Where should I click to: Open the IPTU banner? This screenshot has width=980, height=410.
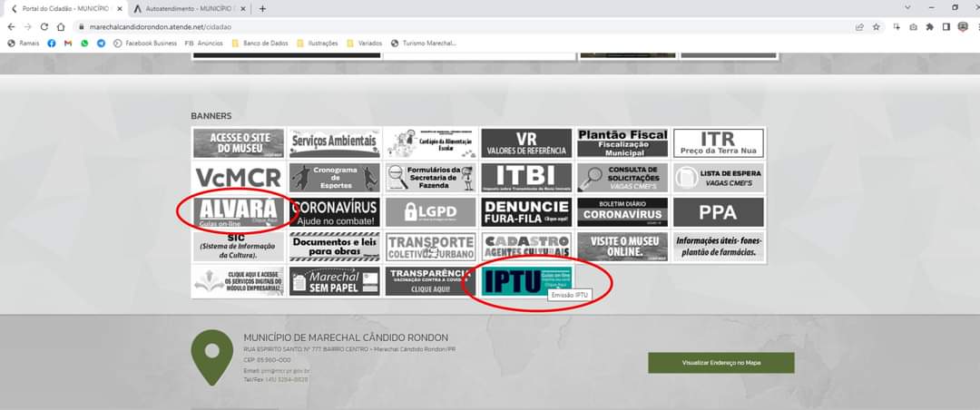(526, 281)
